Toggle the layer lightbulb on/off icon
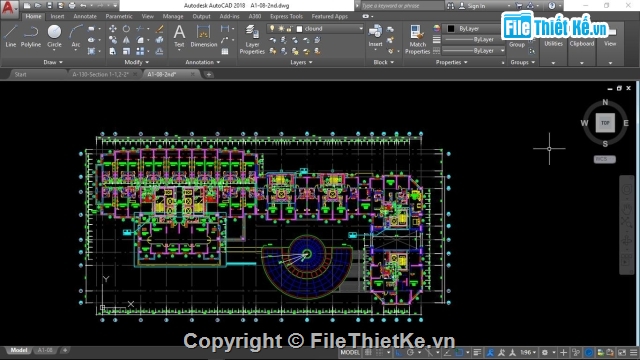 click(272, 29)
